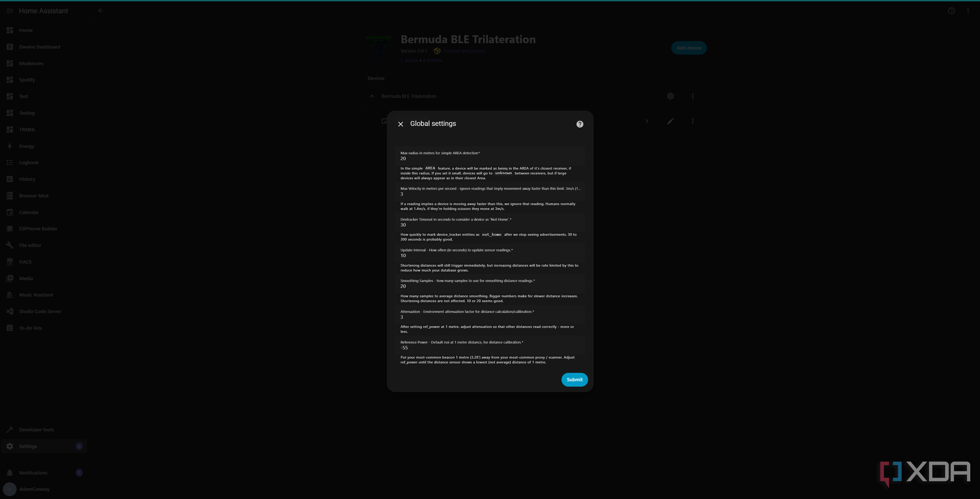Go back with the arrow icon

tap(101, 11)
